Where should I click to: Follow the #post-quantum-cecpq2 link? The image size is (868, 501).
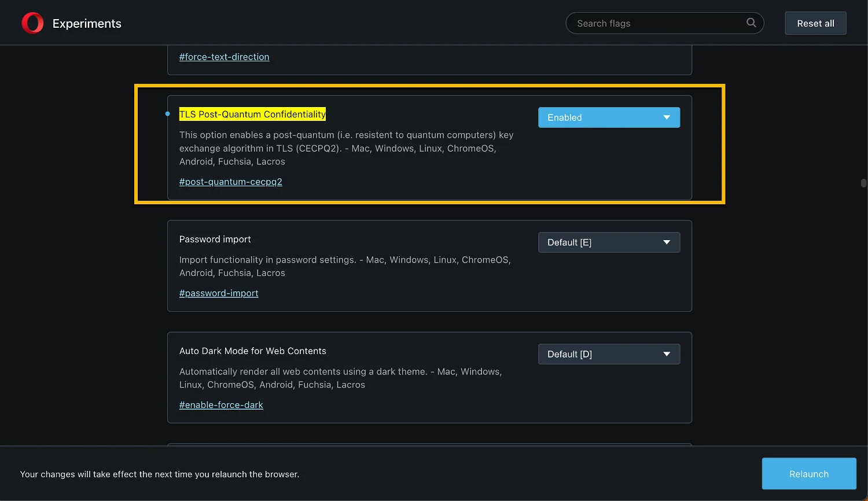coord(230,182)
